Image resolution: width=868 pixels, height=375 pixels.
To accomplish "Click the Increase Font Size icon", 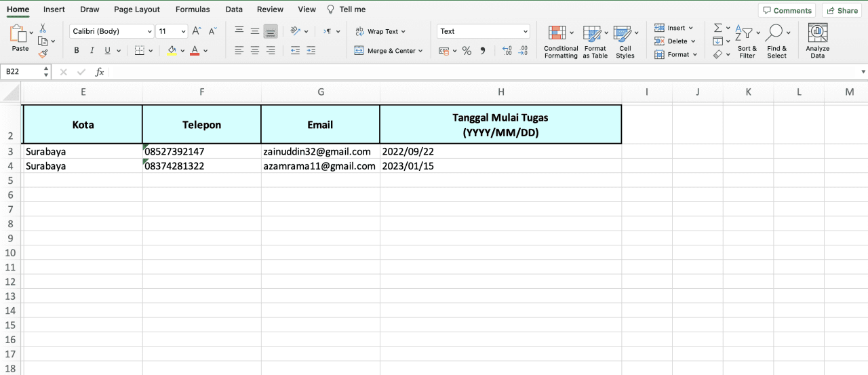I will pos(197,31).
